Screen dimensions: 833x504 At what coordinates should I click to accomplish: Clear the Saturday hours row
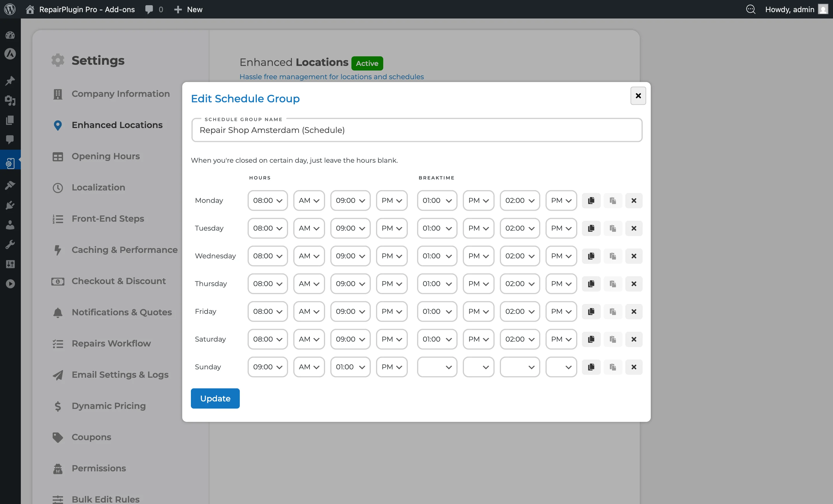pos(633,339)
